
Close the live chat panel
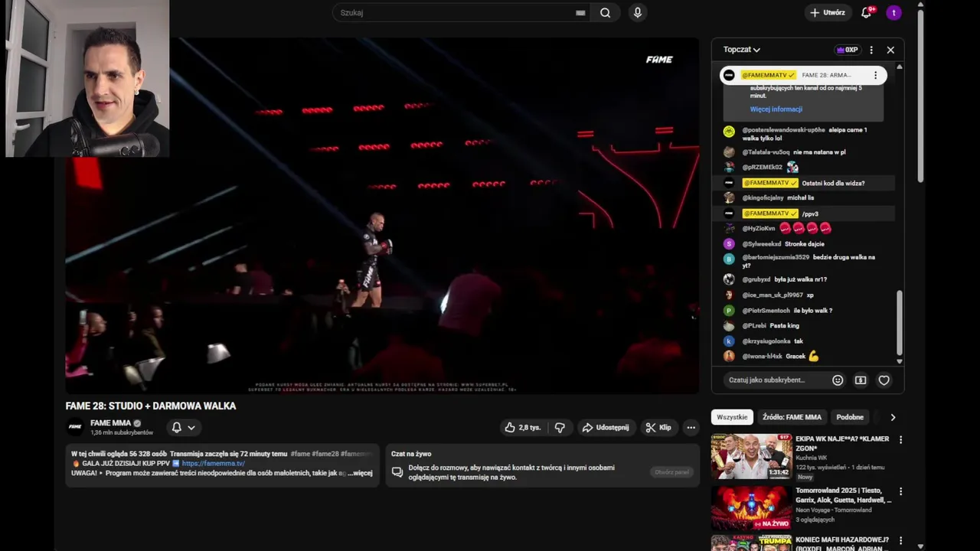pyautogui.click(x=890, y=50)
